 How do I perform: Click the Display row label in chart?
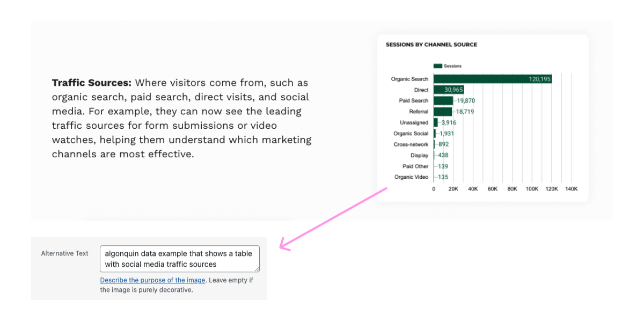point(419,155)
